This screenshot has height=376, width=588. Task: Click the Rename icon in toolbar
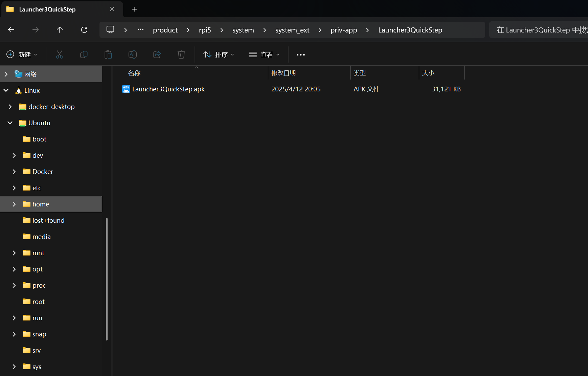pyautogui.click(x=133, y=54)
